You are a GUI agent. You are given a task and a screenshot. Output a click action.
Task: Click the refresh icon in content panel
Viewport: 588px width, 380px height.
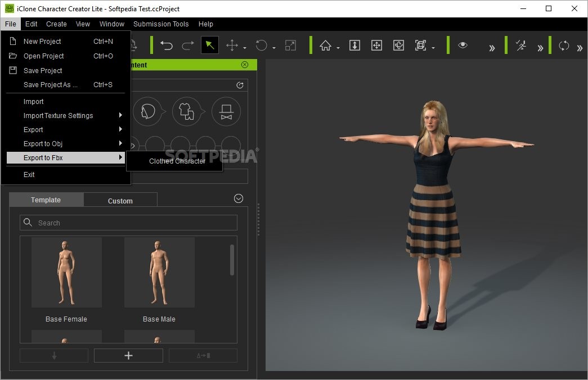(x=240, y=85)
